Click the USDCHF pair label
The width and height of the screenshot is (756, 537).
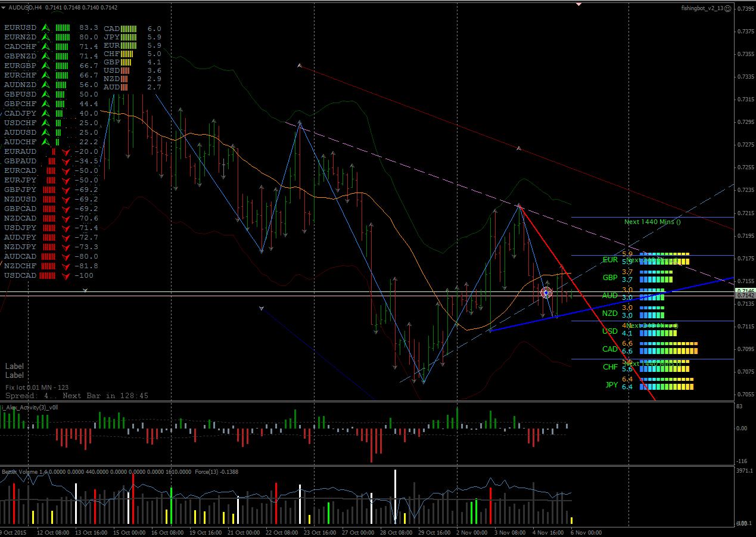click(20, 123)
